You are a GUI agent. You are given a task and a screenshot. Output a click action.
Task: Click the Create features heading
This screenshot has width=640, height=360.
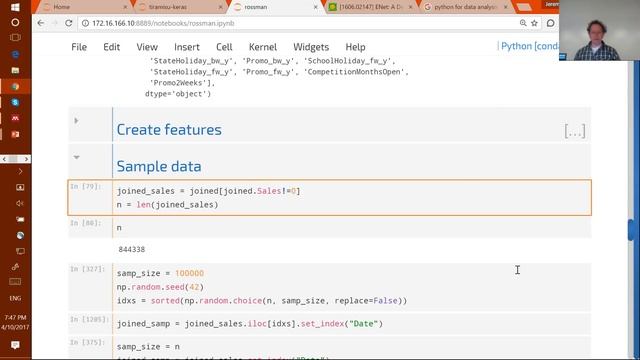[x=169, y=130]
